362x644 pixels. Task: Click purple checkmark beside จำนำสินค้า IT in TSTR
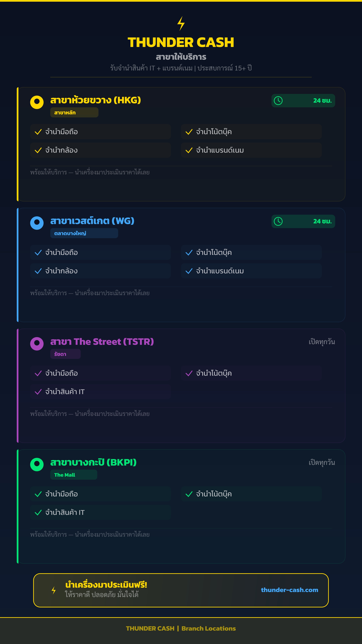[38, 392]
